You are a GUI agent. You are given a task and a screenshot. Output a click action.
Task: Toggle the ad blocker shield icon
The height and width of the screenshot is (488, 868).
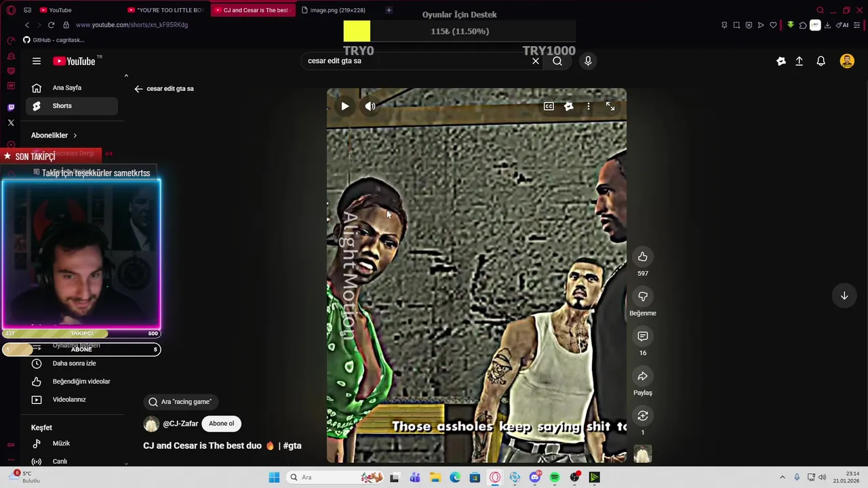(x=749, y=25)
